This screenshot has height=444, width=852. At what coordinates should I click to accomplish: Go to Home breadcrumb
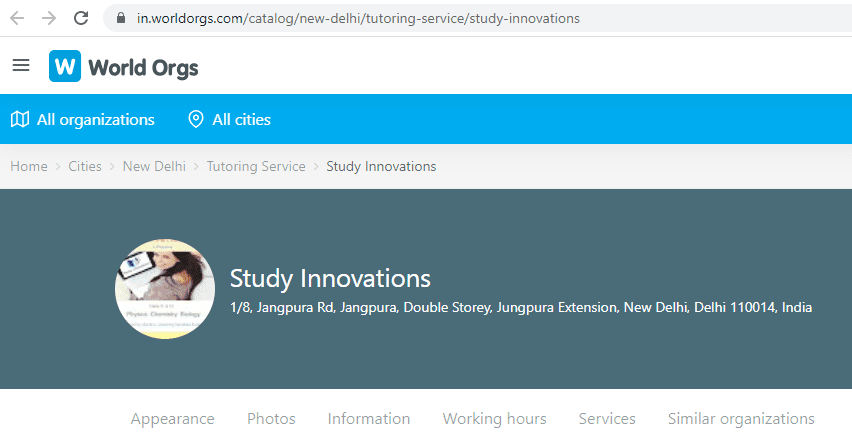(x=29, y=166)
